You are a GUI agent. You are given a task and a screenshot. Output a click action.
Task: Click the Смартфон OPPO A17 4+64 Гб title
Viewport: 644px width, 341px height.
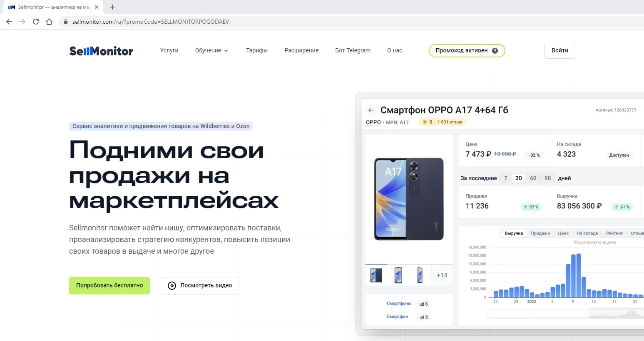pyautogui.click(x=444, y=110)
